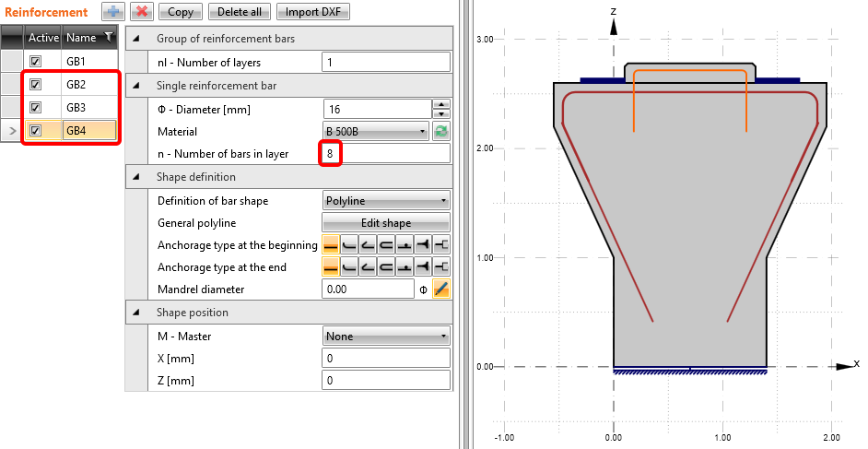Viewport: 868px width, 449px height.
Task: Delete selected reinforcement with red X icon
Action: click(x=141, y=12)
